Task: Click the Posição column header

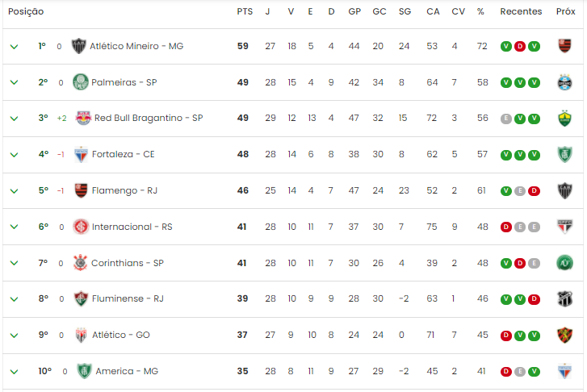Action: coord(26,11)
